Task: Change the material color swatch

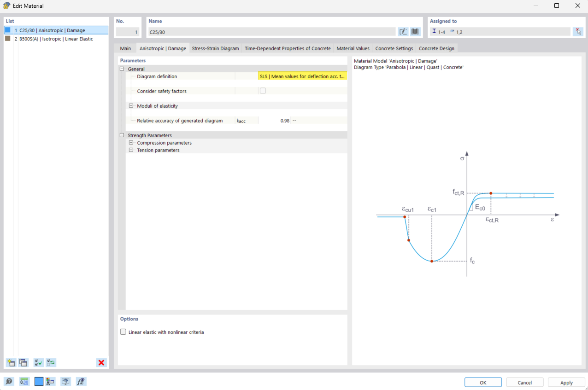Action: 38,381
